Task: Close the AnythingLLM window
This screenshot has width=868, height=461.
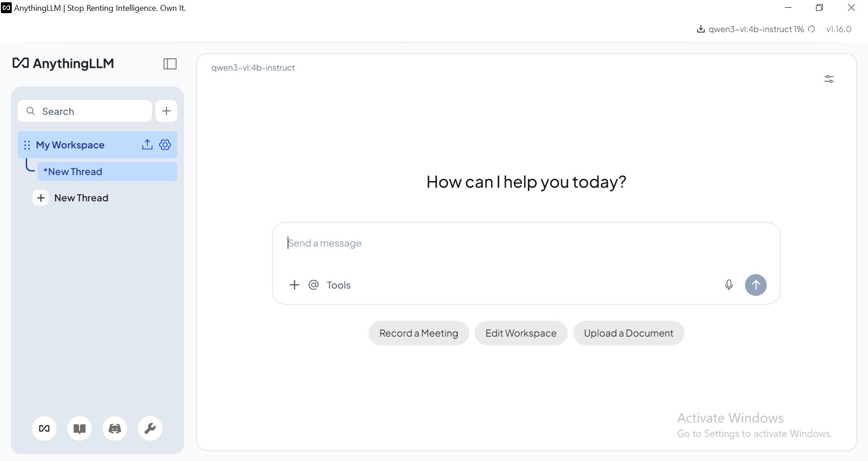Action: click(851, 8)
